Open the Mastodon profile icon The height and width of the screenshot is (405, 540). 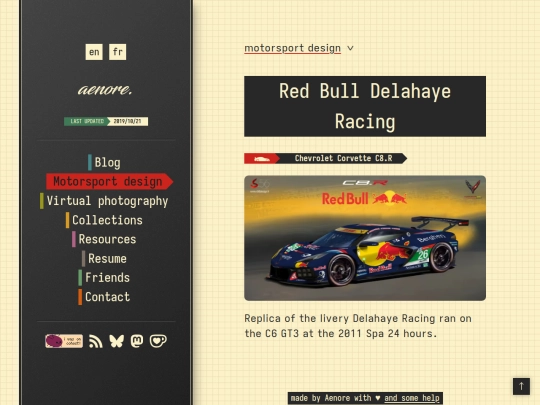(x=137, y=341)
